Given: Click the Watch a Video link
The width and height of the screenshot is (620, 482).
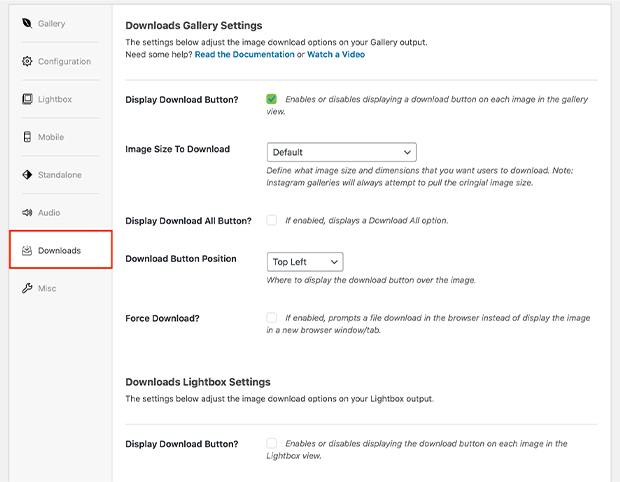Looking at the screenshot, I should pyautogui.click(x=336, y=55).
